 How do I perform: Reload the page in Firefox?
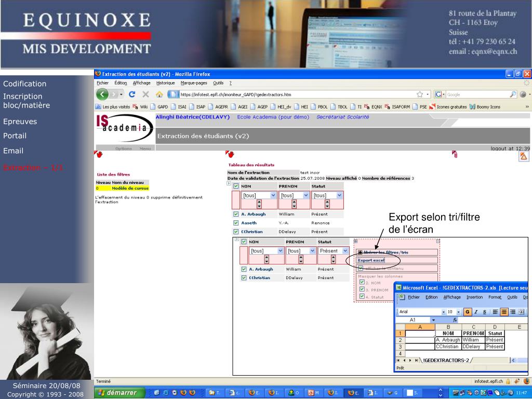pos(132,95)
